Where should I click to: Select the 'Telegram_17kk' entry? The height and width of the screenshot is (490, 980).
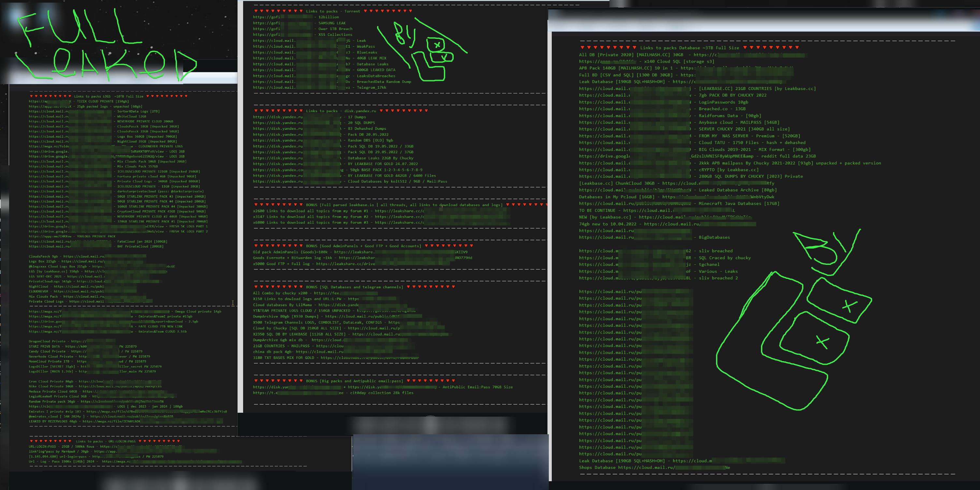tap(320, 87)
